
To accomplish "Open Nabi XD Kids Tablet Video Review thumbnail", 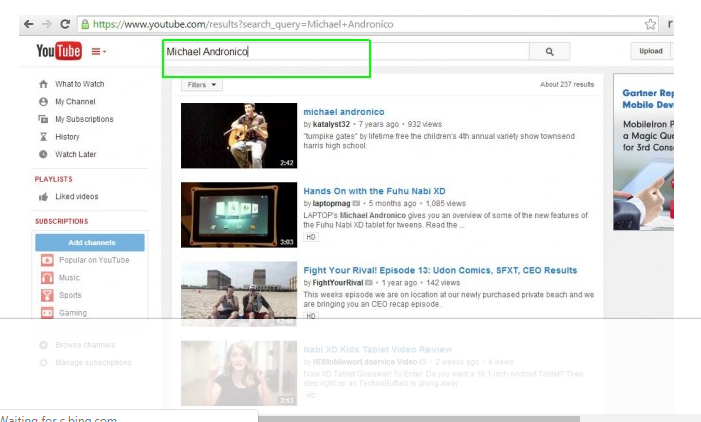I will coord(239,373).
